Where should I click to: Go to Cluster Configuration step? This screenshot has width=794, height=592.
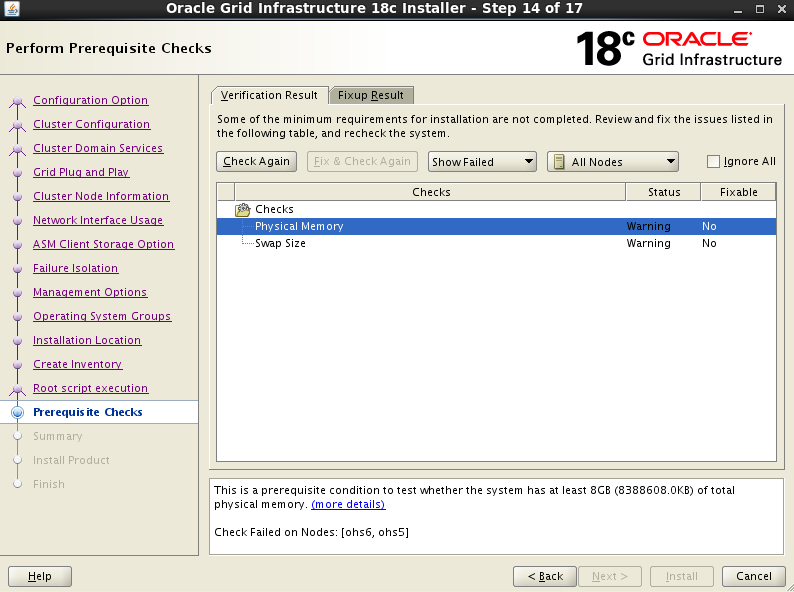coord(92,124)
